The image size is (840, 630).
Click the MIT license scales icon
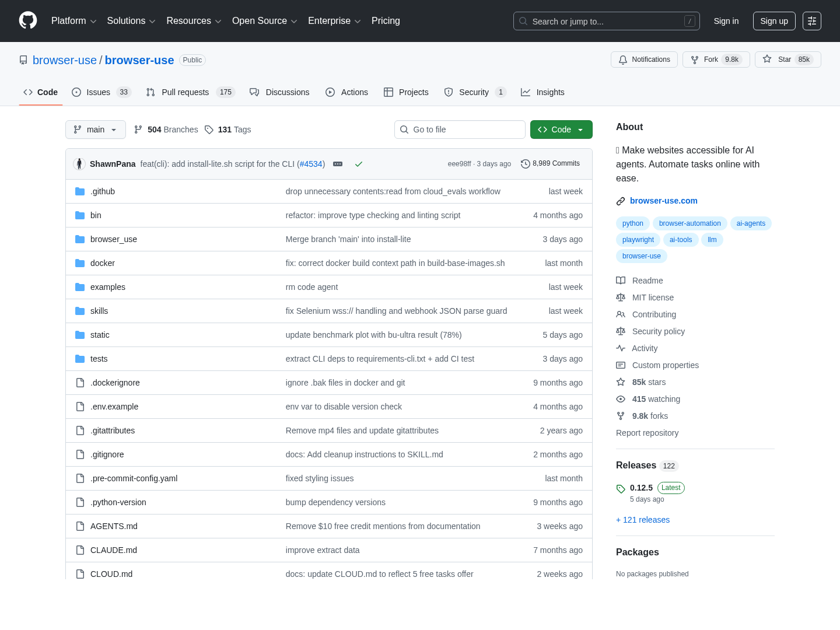coord(621,297)
